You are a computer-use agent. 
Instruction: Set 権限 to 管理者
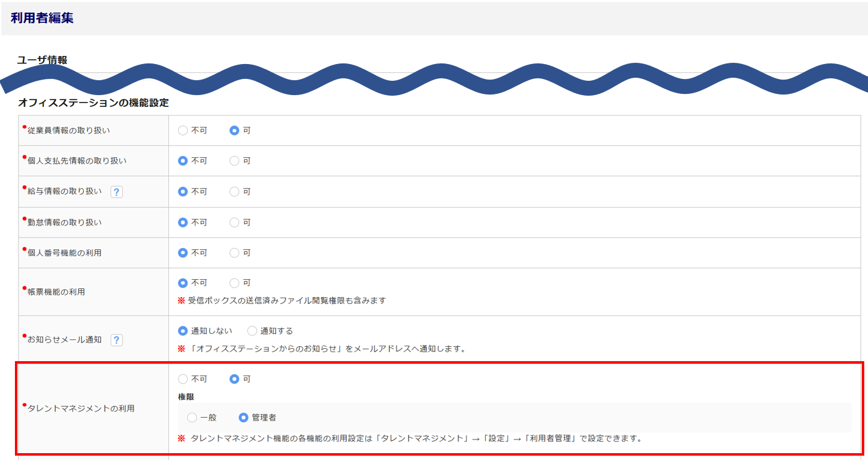(244, 418)
